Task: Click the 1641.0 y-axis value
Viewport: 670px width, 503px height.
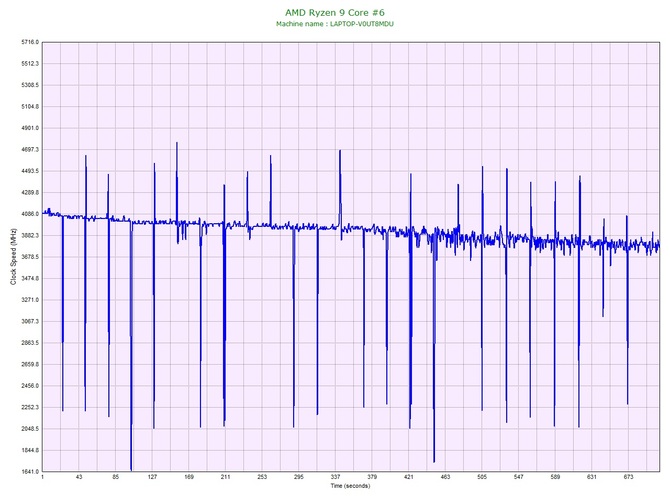Action: [30, 472]
